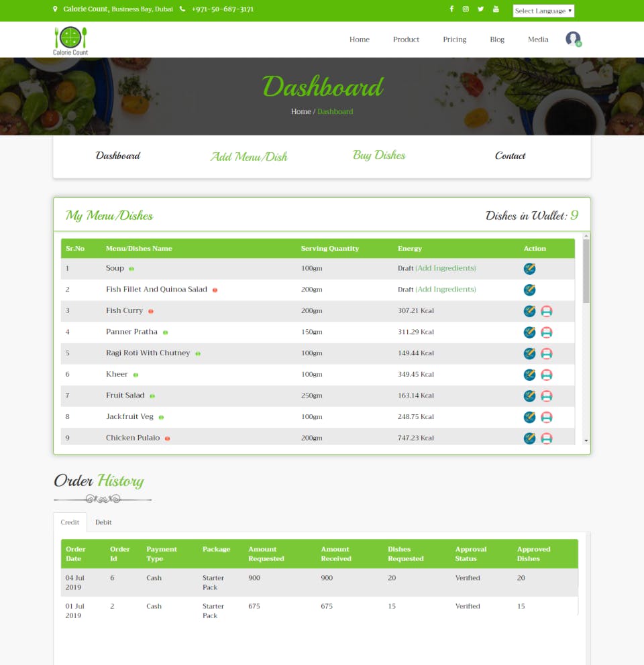Go to Home in main navigation
Image resolution: width=644 pixels, height=665 pixels.
coord(359,39)
